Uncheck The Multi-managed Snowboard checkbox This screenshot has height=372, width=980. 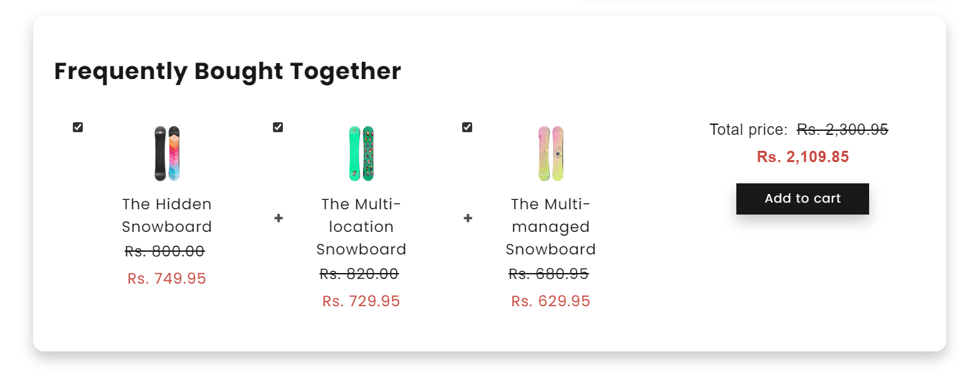coord(467,127)
